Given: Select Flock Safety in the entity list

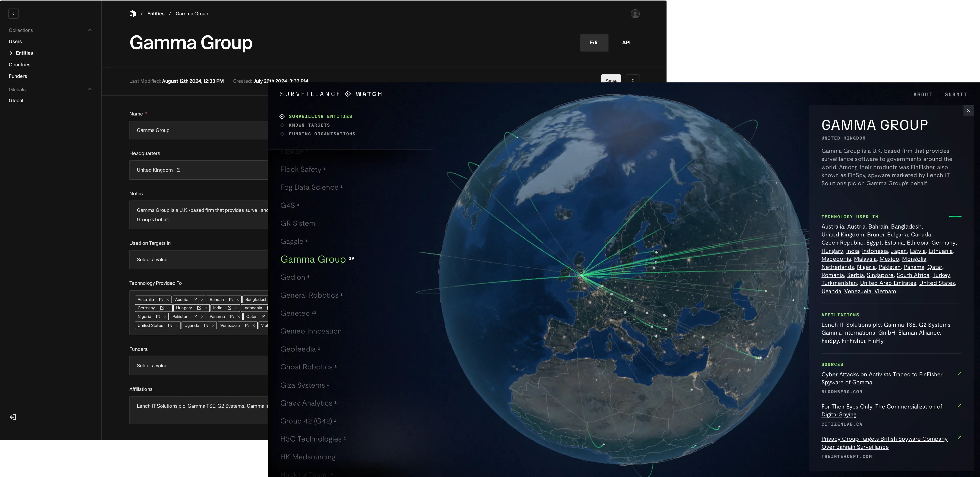Looking at the screenshot, I should [301, 169].
